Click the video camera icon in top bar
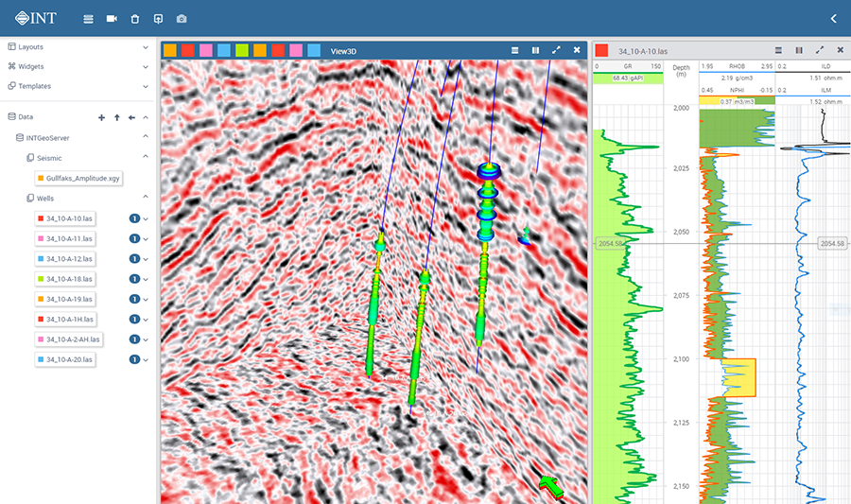Viewport: 851px width, 504px height. coord(112,19)
